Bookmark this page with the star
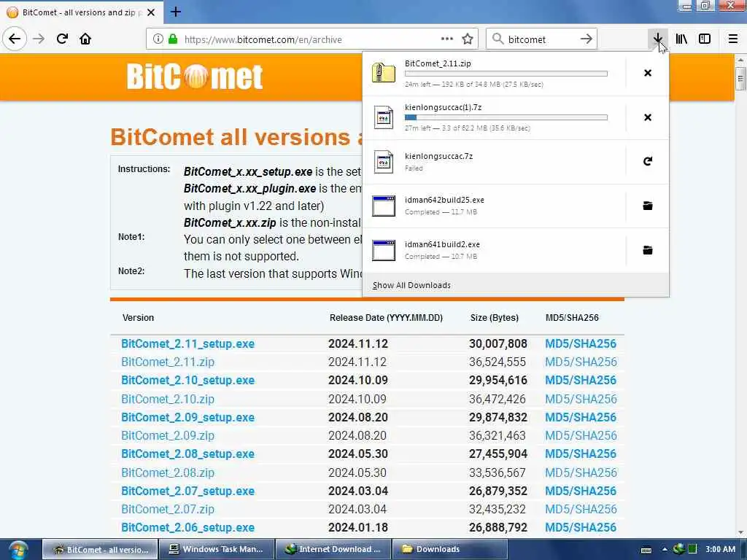 [468, 39]
